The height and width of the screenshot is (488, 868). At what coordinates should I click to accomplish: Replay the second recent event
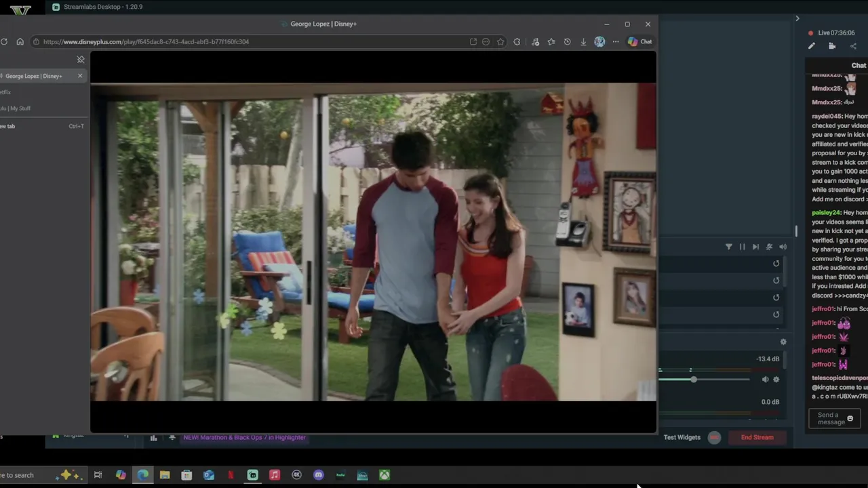click(x=776, y=281)
